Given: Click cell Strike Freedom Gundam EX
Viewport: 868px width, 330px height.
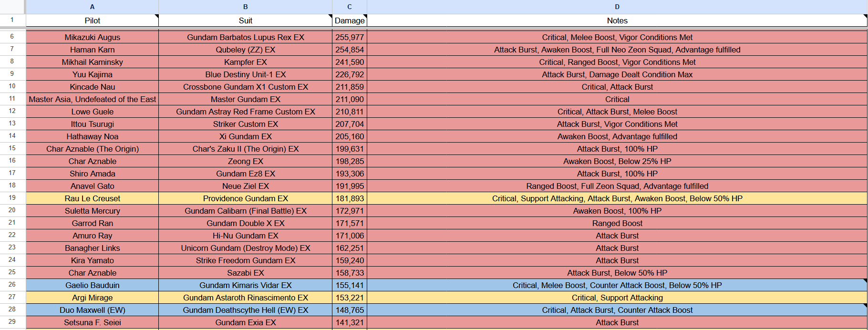Looking at the screenshot, I should pos(245,260).
